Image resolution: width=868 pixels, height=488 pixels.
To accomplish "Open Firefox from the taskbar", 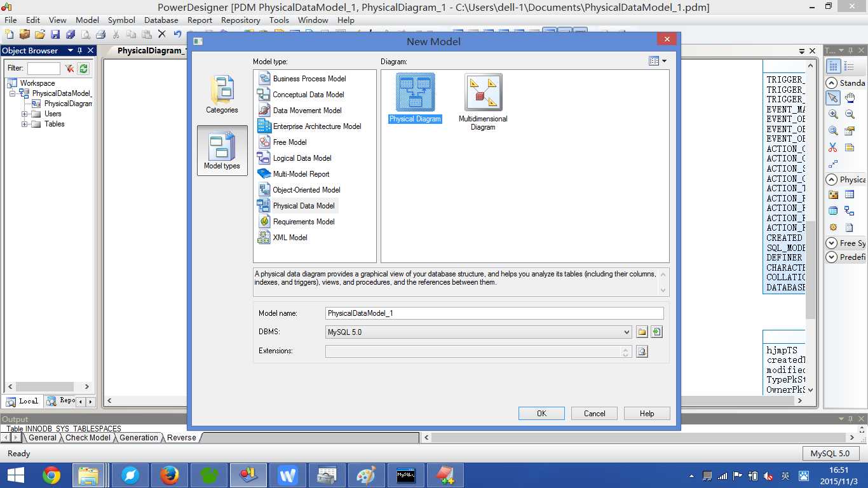I will click(169, 475).
